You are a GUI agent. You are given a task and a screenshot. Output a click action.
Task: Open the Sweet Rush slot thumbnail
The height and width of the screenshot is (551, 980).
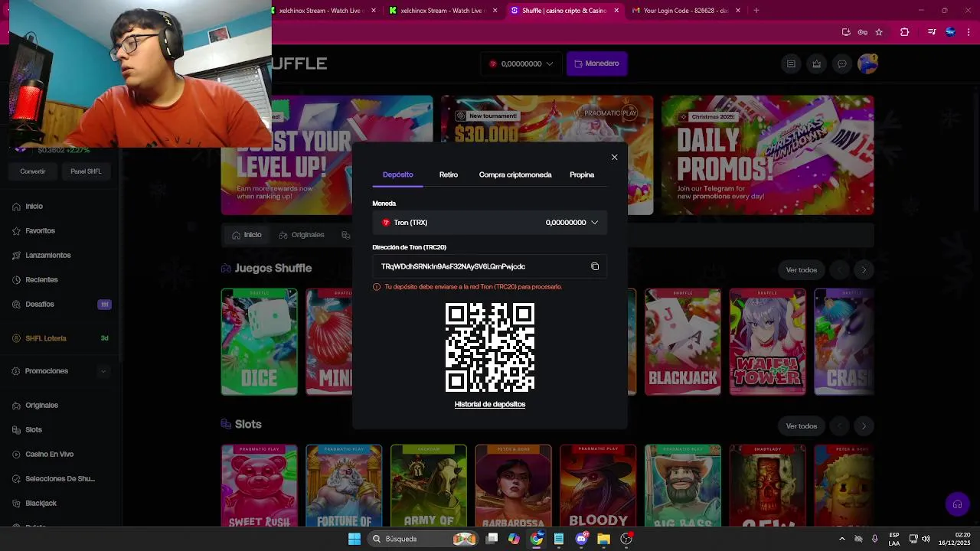tap(259, 486)
